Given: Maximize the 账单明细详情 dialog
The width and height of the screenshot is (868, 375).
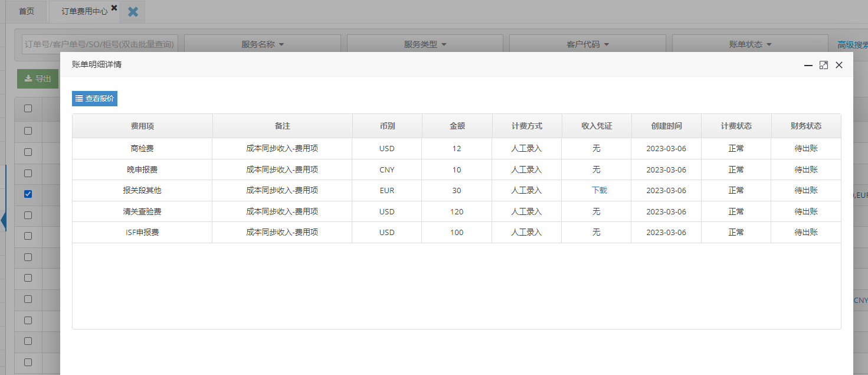Looking at the screenshot, I should [x=824, y=65].
